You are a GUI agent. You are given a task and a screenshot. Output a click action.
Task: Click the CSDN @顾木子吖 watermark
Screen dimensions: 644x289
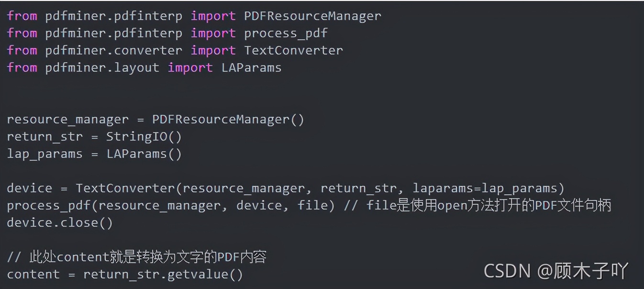point(555,271)
